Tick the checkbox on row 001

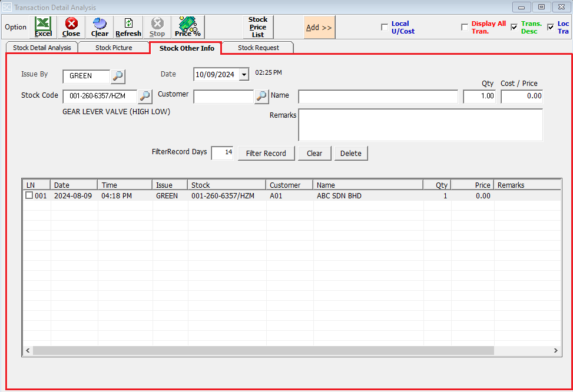click(x=29, y=195)
